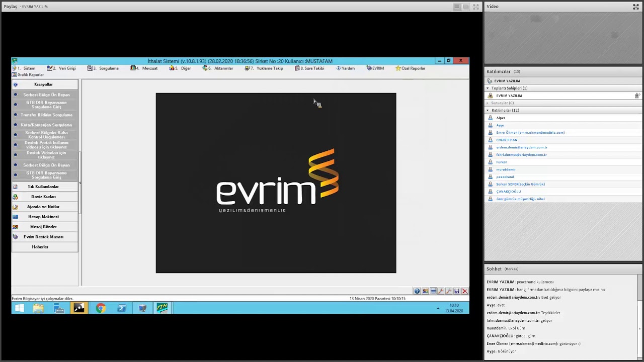Click the Doviz Kurları currency icon
The width and height of the screenshot is (644, 362).
coord(15,197)
